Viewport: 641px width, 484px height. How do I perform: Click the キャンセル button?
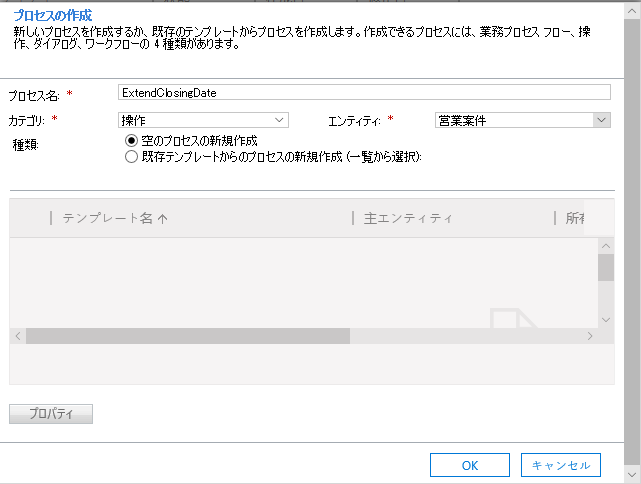coord(561,465)
